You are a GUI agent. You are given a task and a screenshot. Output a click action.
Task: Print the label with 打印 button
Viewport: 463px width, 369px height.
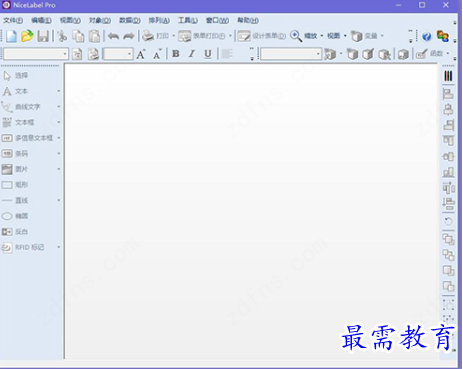155,36
